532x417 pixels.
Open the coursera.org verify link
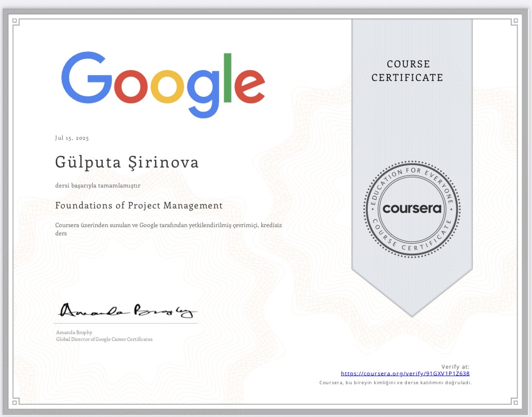click(405, 373)
